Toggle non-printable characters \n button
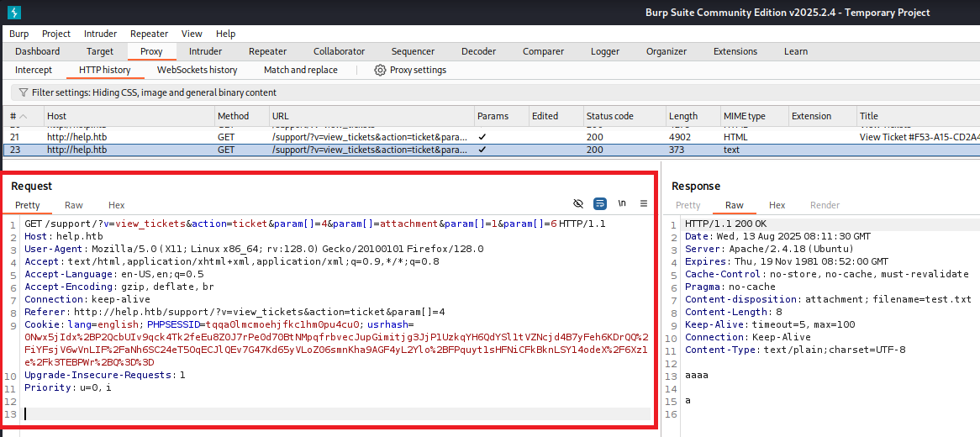Screen dimensions: 980x437 (622, 203)
